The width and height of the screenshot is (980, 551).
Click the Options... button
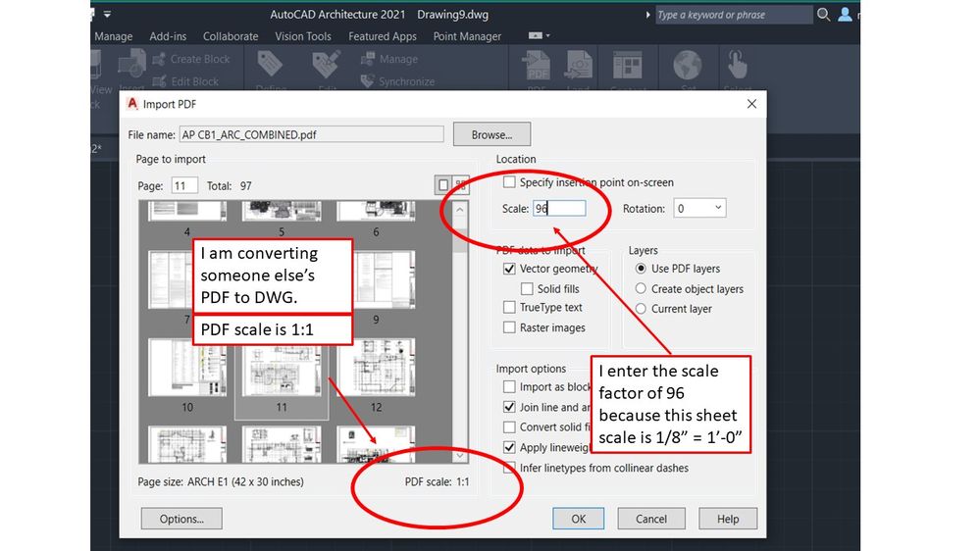click(181, 519)
